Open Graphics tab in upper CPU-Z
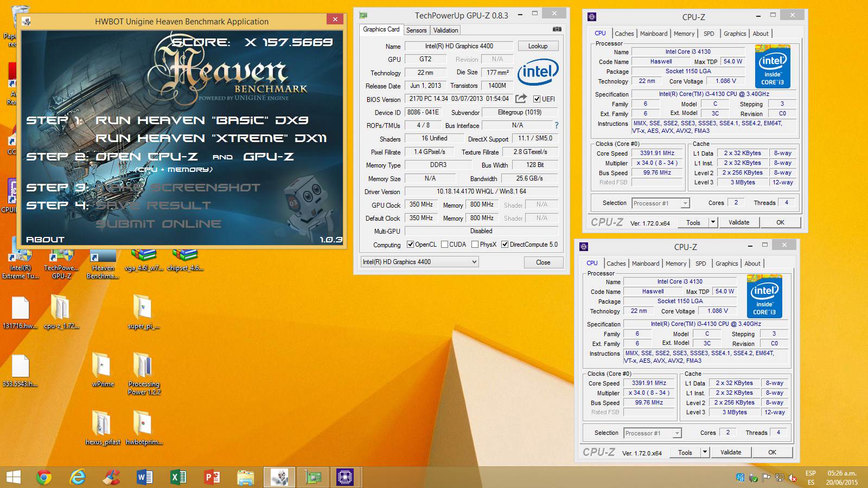Screen dimensions: 868x488 click(735, 34)
